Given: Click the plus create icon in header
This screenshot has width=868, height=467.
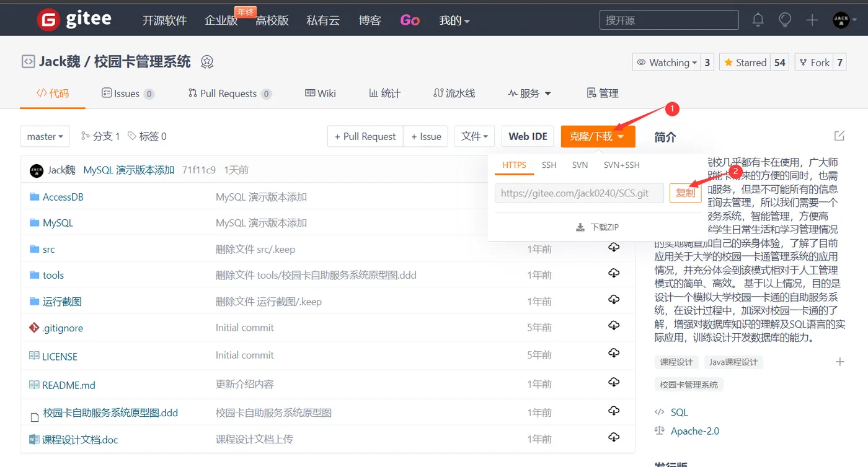Looking at the screenshot, I should (812, 20).
